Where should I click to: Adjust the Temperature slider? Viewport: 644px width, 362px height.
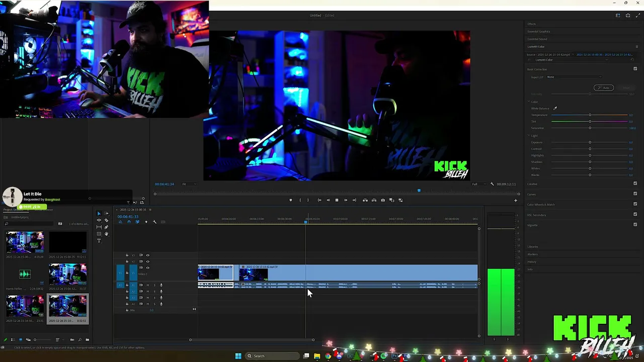590,115
